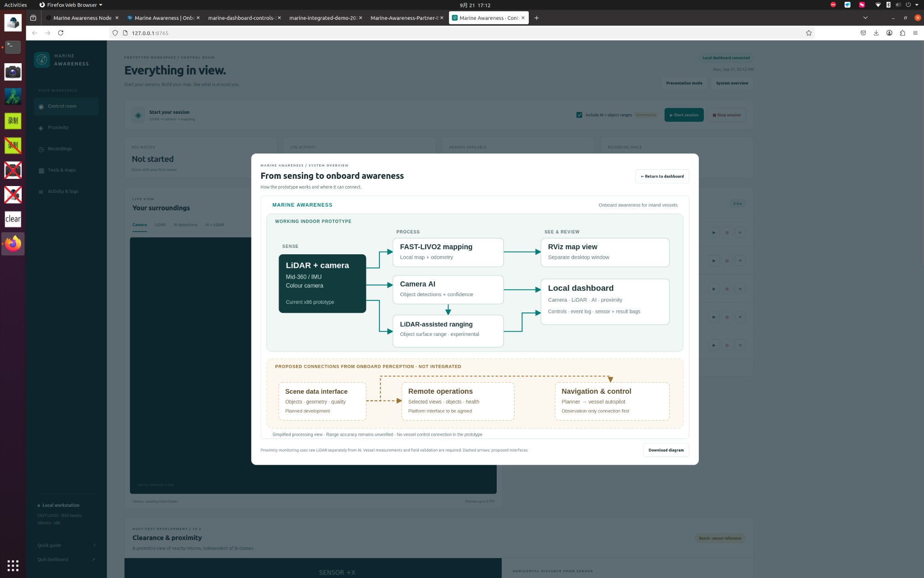
Task: Launch the Terminal from the dock
Action: tap(13, 47)
